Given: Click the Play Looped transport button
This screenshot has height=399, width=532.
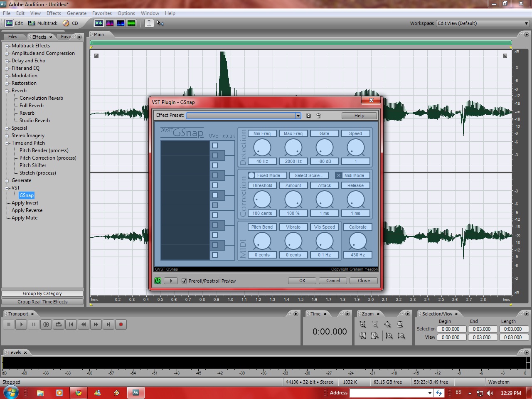Looking at the screenshot, I should tap(59, 325).
